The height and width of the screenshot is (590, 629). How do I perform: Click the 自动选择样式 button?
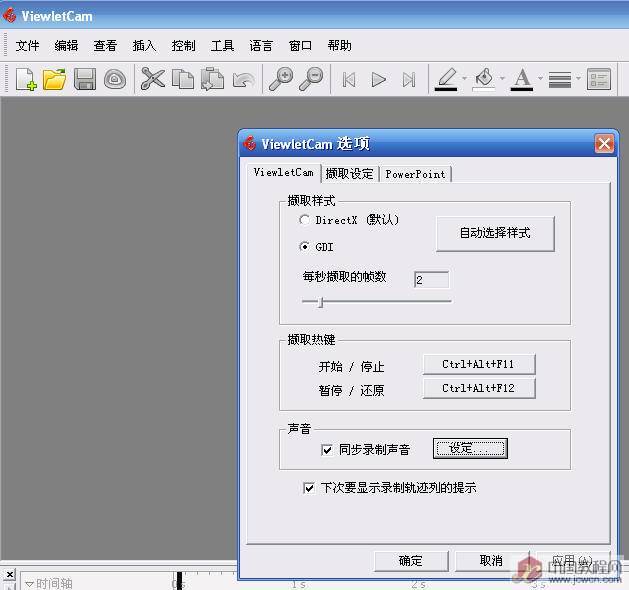point(495,233)
